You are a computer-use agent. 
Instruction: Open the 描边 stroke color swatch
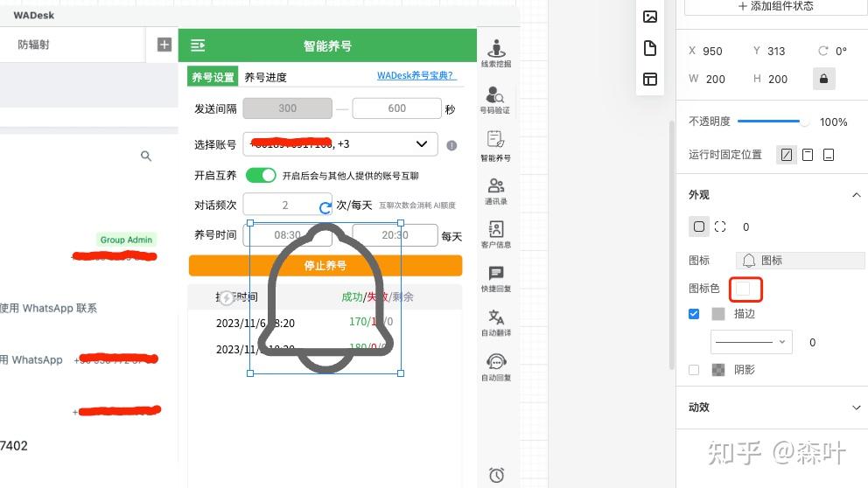[718, 314]
